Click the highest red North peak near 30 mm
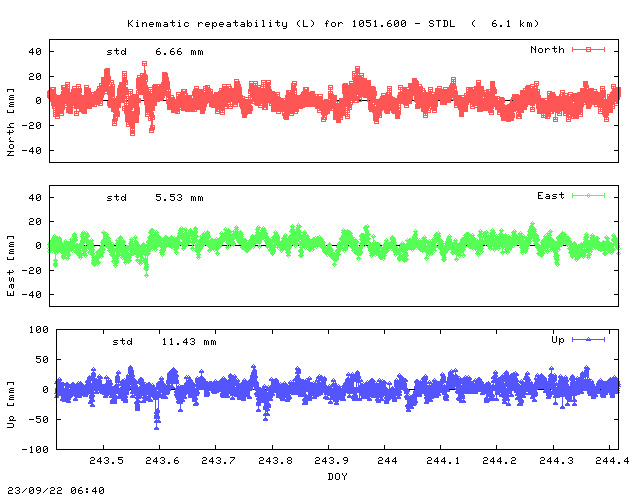The width and height of the screenshot is (640, 496). click(x=144, y=64)
